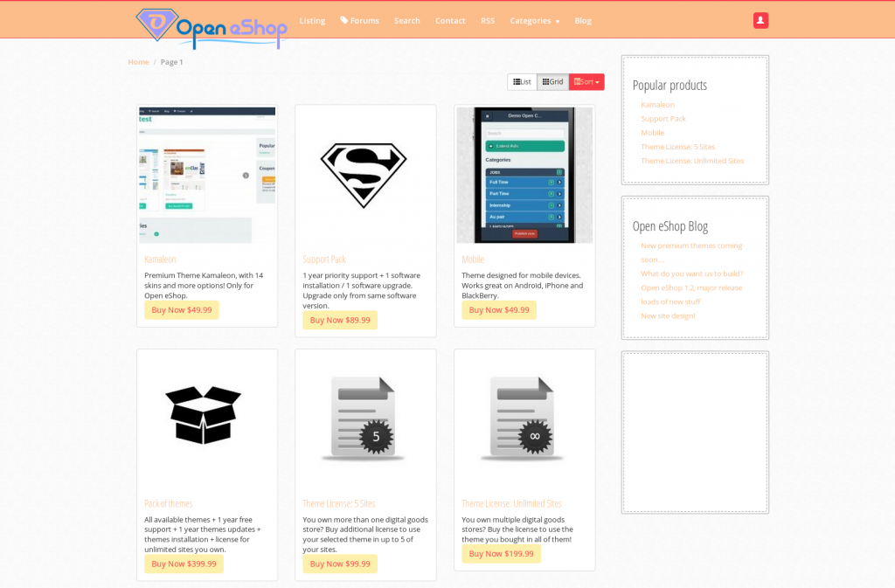Click Buy Now $99.99 for 5 Sites license
The height and width of the screenshot is (588, 895).
click(340, 564)
